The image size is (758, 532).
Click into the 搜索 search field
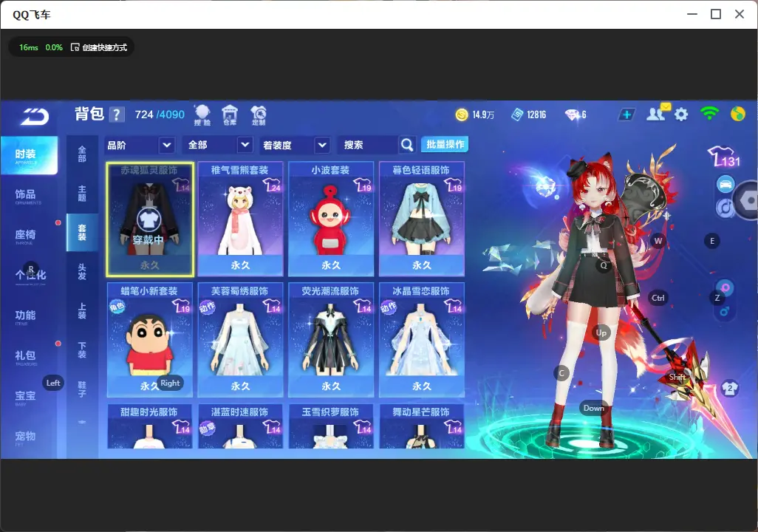(367, 145)
